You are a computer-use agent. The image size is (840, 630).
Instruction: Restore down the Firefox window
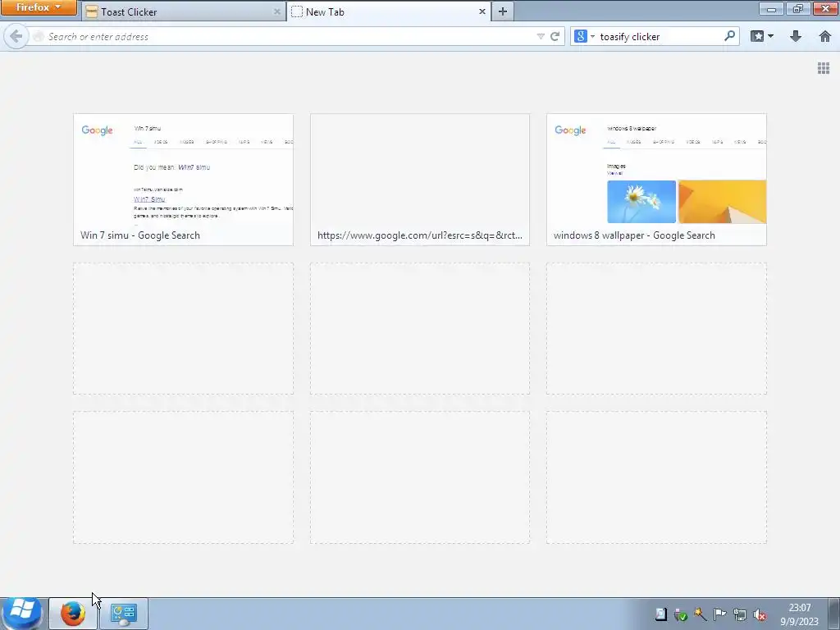point(797,8)
